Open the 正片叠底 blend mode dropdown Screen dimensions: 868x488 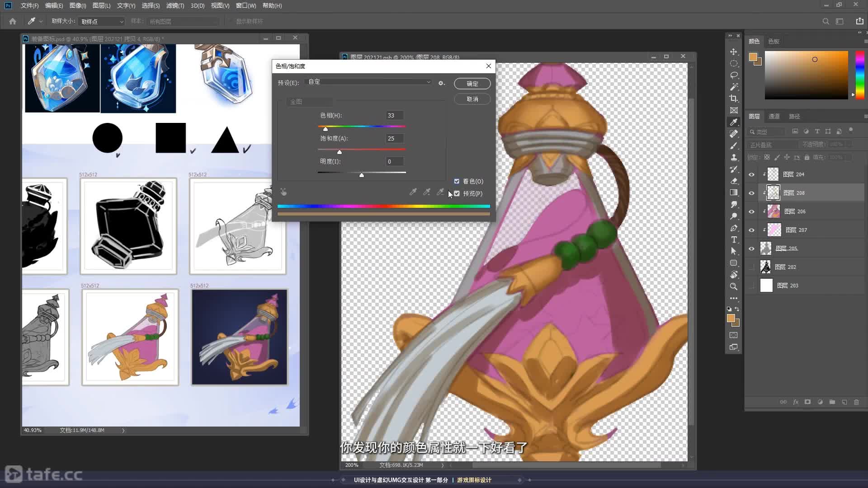[772, 145]
